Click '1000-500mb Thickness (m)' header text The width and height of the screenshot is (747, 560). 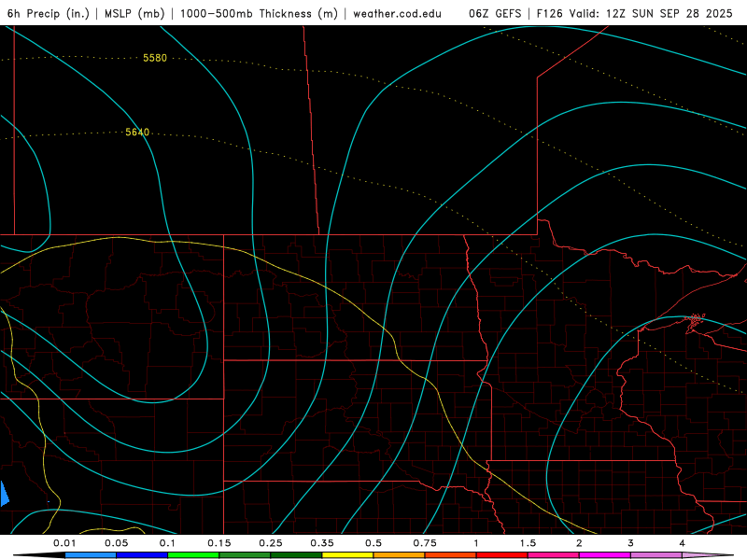click(259, 13)
